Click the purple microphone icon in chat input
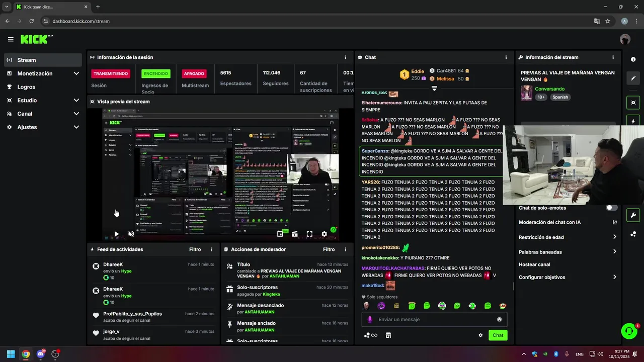 click(x=370, y=319)
